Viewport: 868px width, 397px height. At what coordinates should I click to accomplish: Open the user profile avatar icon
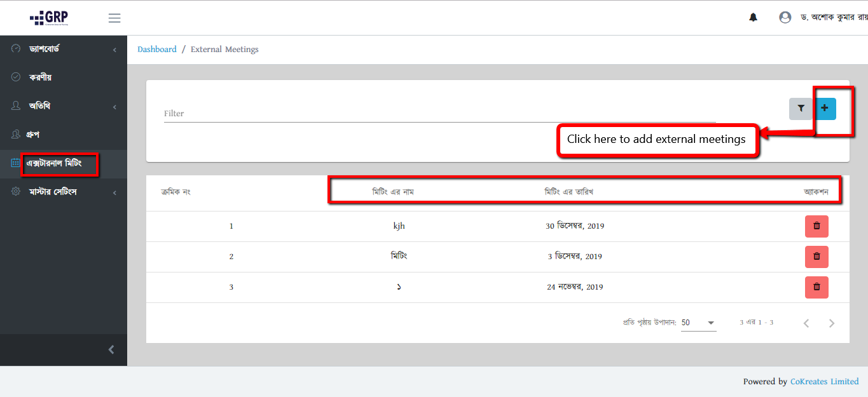785,18
